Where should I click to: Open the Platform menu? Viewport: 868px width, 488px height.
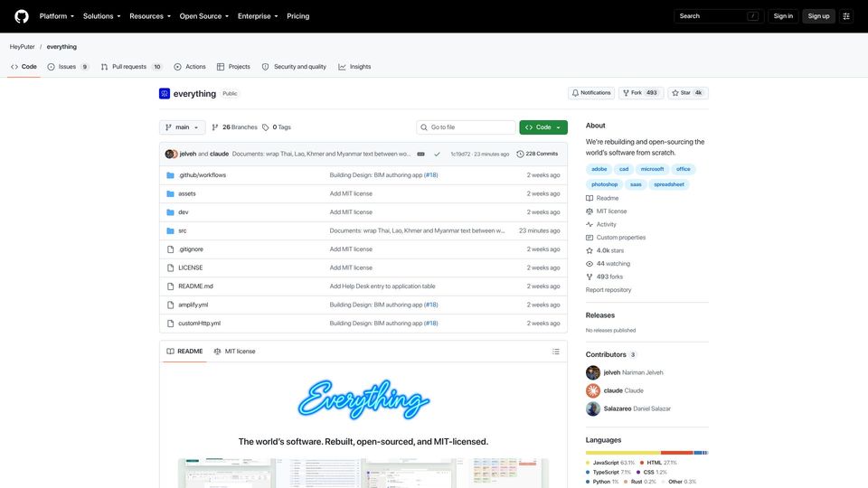[x=56, y=16]
